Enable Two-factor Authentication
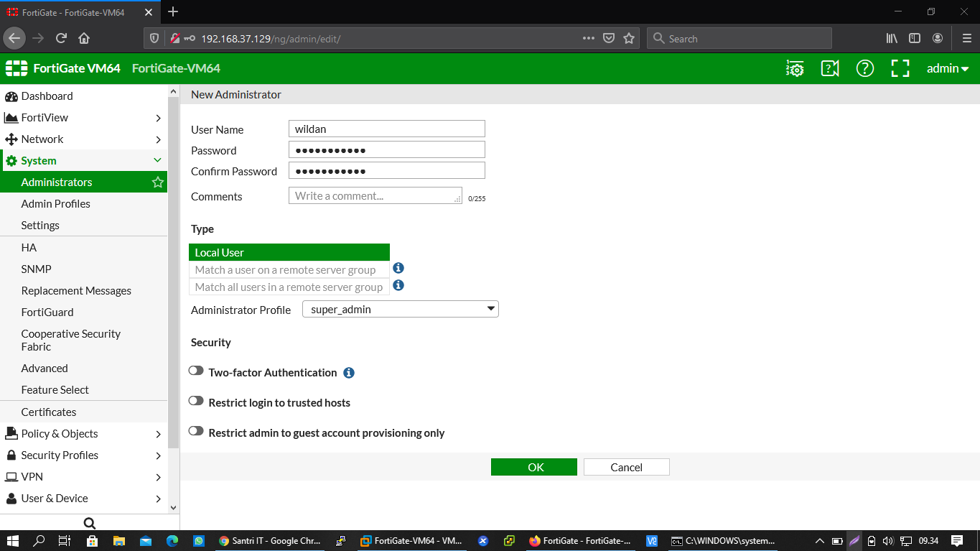 point(196,370)
